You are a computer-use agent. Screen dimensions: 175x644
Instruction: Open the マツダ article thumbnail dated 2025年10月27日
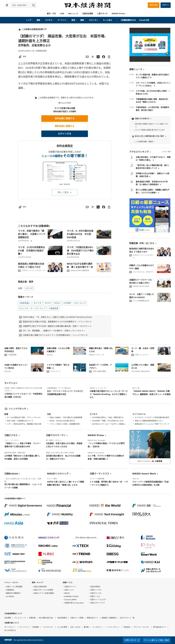pos(104,234)
